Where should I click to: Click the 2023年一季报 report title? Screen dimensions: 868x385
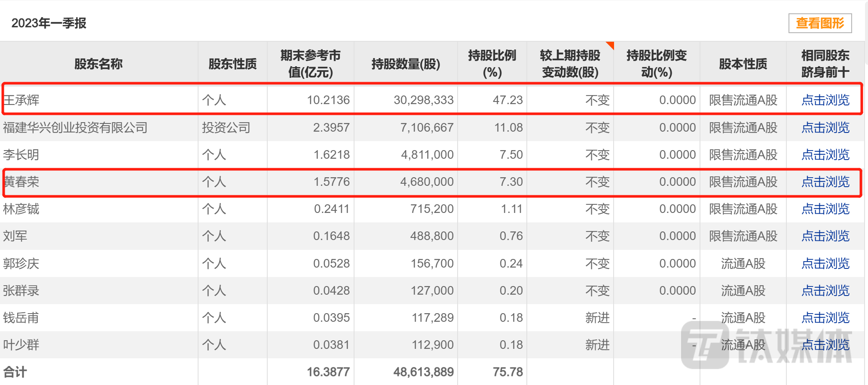[49, 23]
